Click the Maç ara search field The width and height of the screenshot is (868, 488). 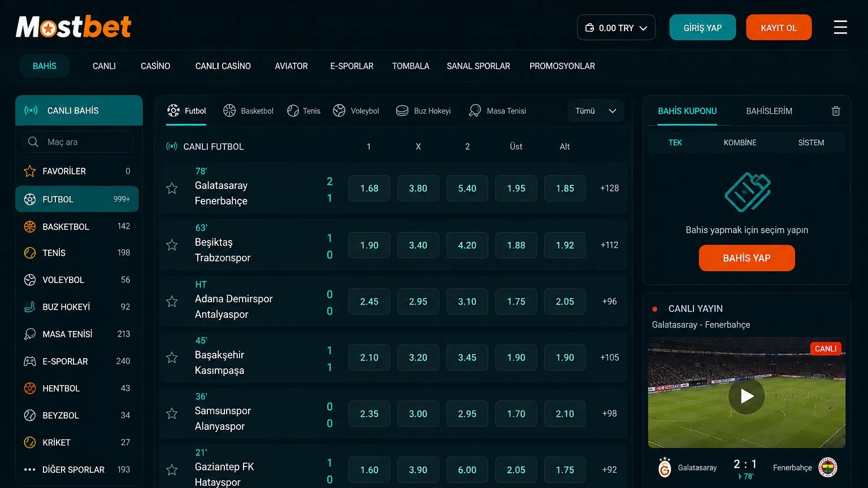[x=79, y=142]
